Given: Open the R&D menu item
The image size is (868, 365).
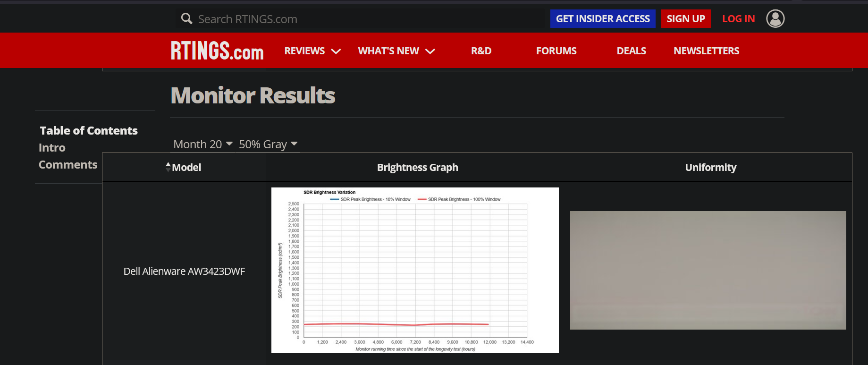Looking at the screenshot, I should click(x=481, y=51).
